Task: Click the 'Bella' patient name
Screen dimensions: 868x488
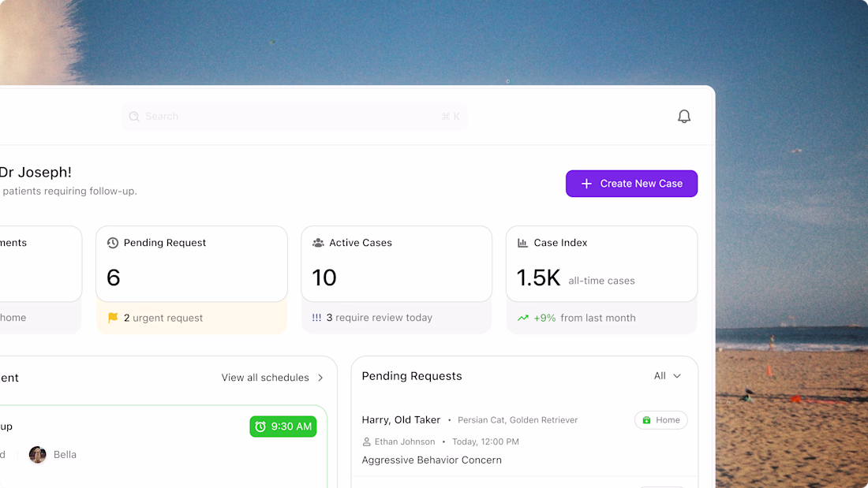Action: click(x=65, y=455)
